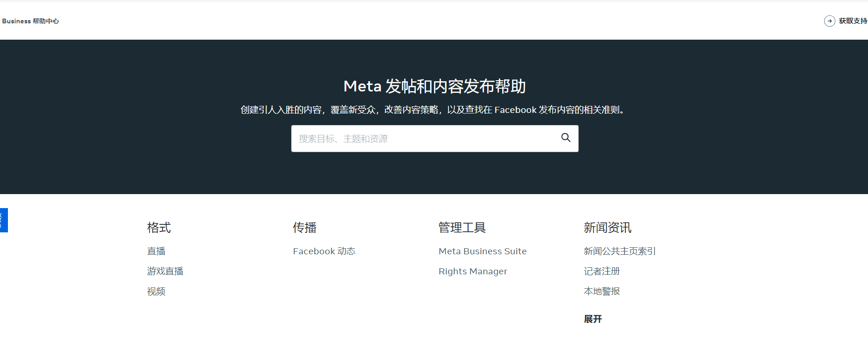868x342 pixels.
Task: Click the 传播 section heading
Action: tap(305, 227)
